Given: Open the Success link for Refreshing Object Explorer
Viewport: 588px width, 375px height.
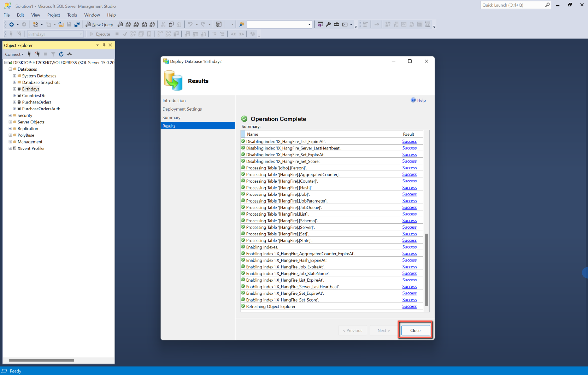Looking at the screenshot, I should [409, 306].
